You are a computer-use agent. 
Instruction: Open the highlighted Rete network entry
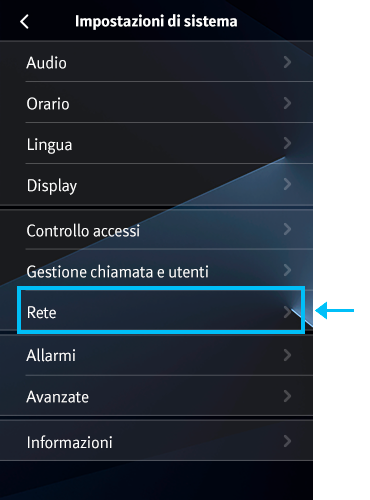(161, 311)
